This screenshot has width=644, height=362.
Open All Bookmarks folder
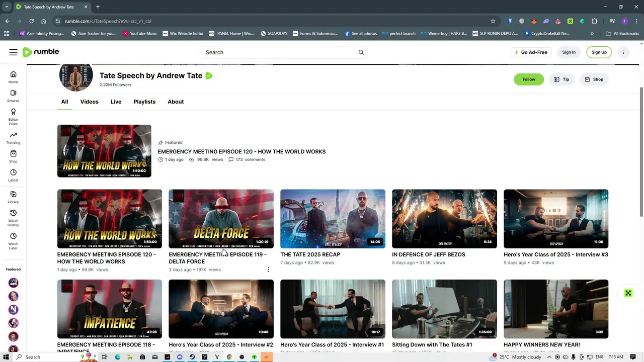[x=622, y=34]
